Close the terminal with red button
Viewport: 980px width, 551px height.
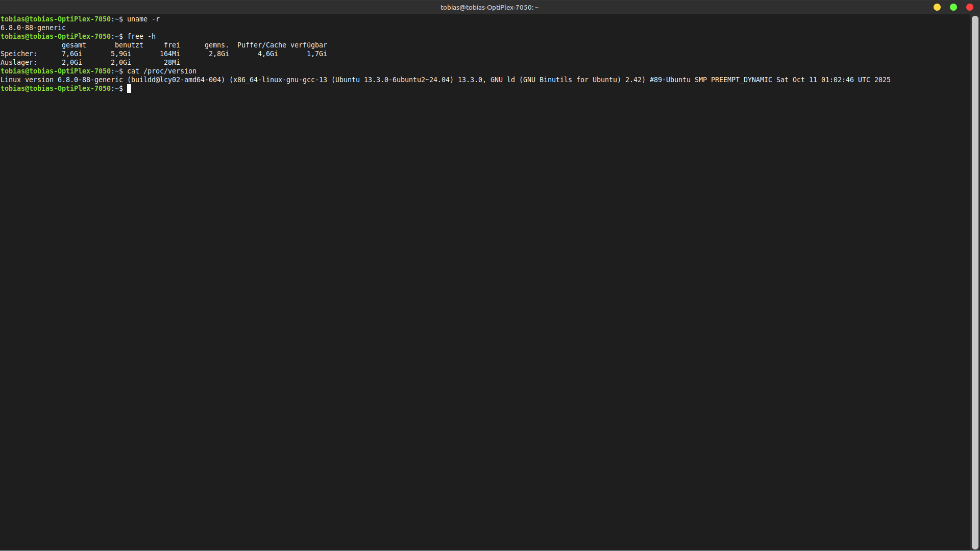point(970,7)
